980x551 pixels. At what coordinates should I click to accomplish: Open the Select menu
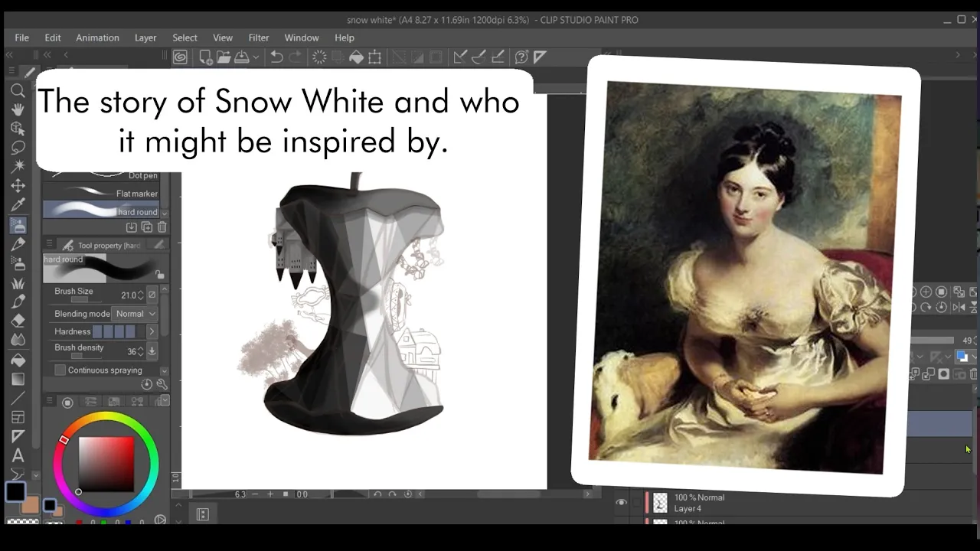pos(185,37)
